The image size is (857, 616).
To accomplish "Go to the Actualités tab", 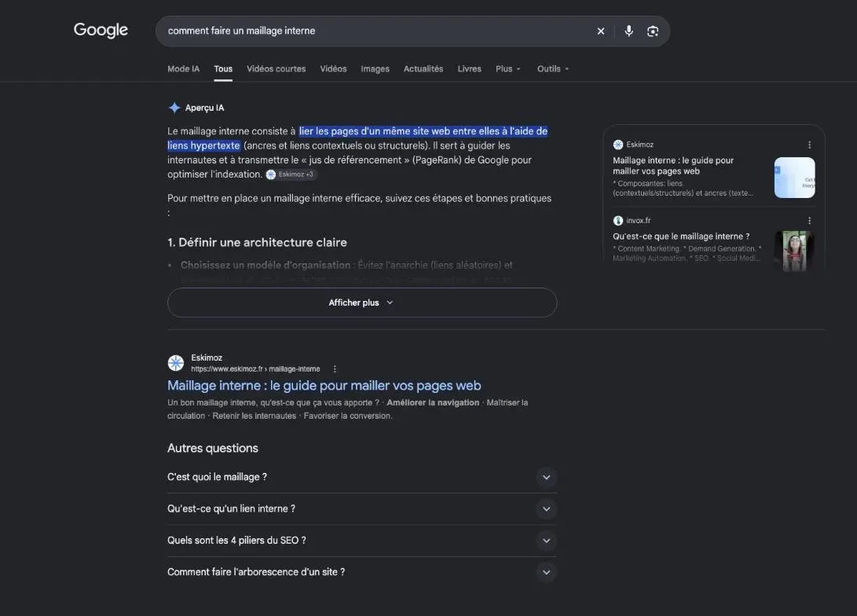I will point(423,69).
